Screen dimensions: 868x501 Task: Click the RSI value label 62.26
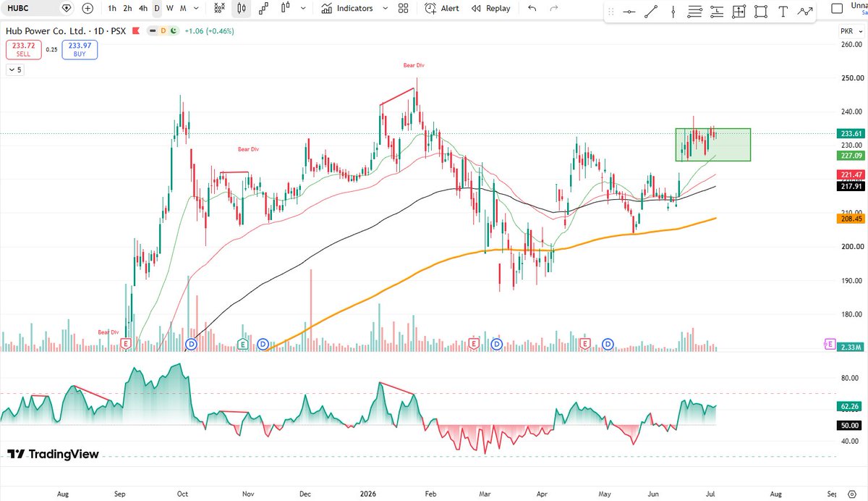851,407
